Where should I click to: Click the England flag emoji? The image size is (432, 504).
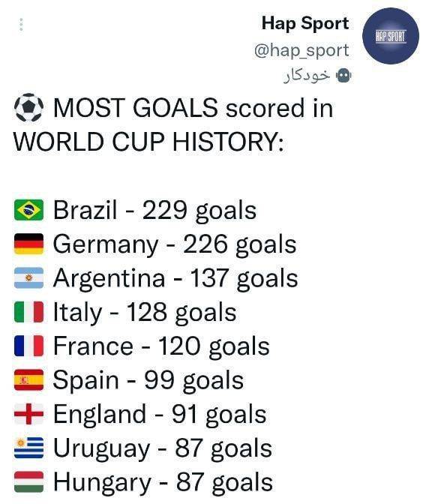coord(28,414)
